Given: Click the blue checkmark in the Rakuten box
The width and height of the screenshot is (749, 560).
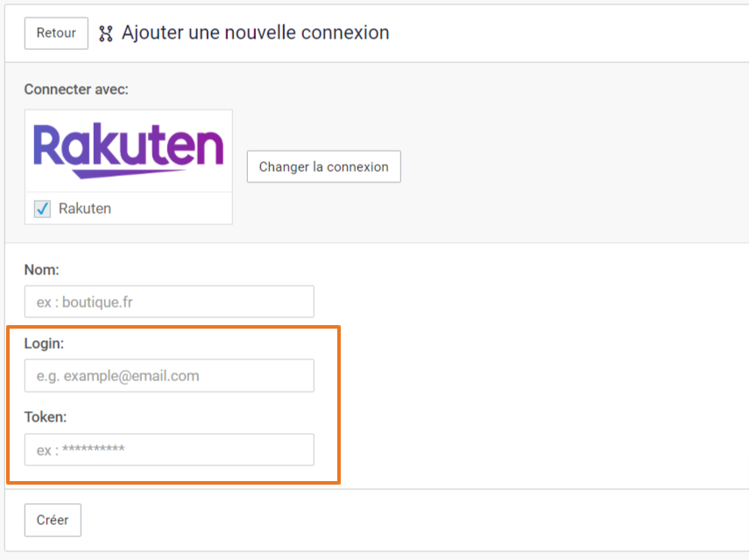Looking at the screenshot, I should tap(43, 209).
